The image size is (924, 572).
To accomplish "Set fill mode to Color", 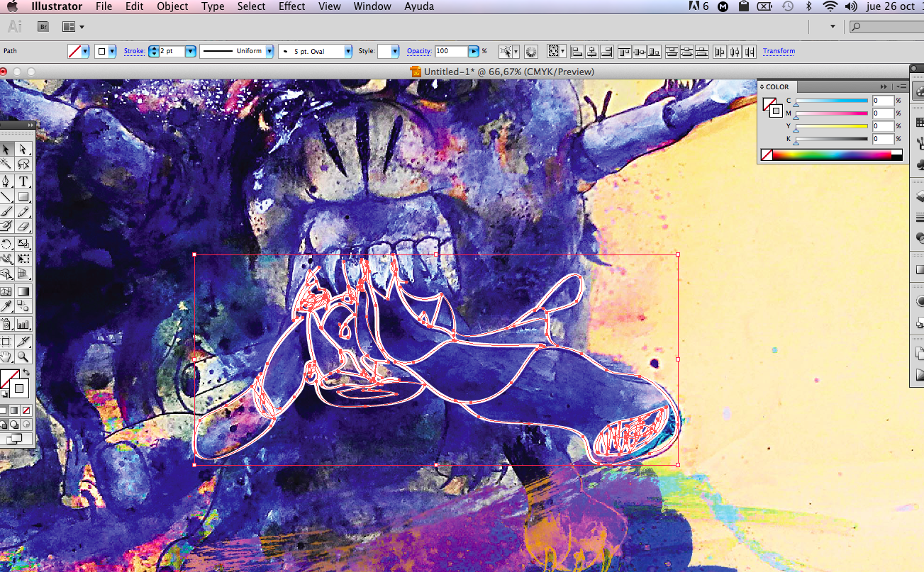I will (x=4, y=410).
